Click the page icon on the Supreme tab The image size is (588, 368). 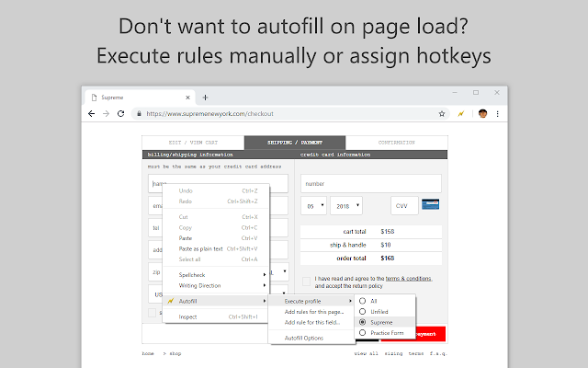tap(94, 98)
